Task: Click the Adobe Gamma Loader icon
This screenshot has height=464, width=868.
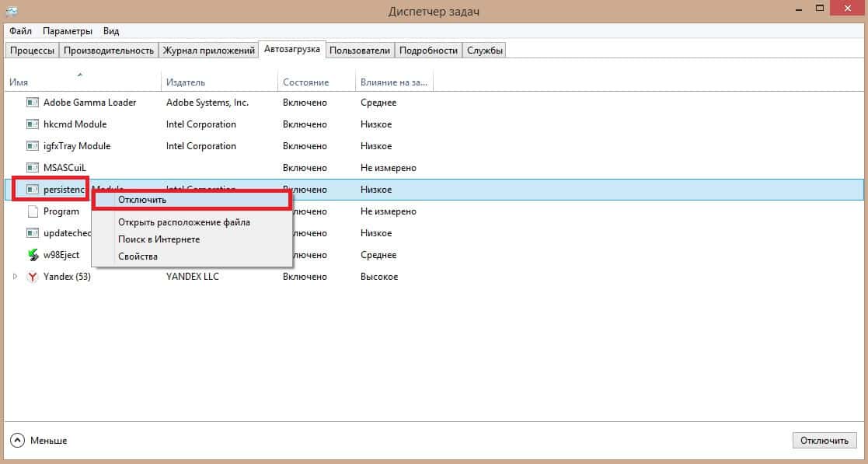Action: tap(32, 103)
